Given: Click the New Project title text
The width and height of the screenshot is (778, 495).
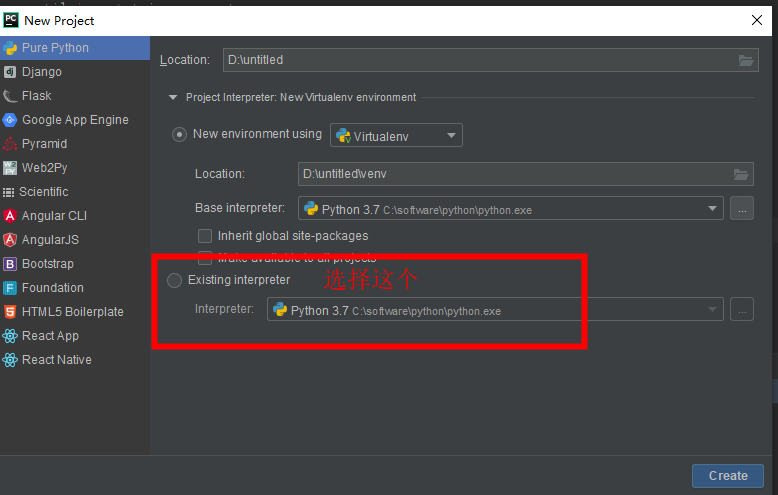Looking at the screenshot, I should point(59,20).
